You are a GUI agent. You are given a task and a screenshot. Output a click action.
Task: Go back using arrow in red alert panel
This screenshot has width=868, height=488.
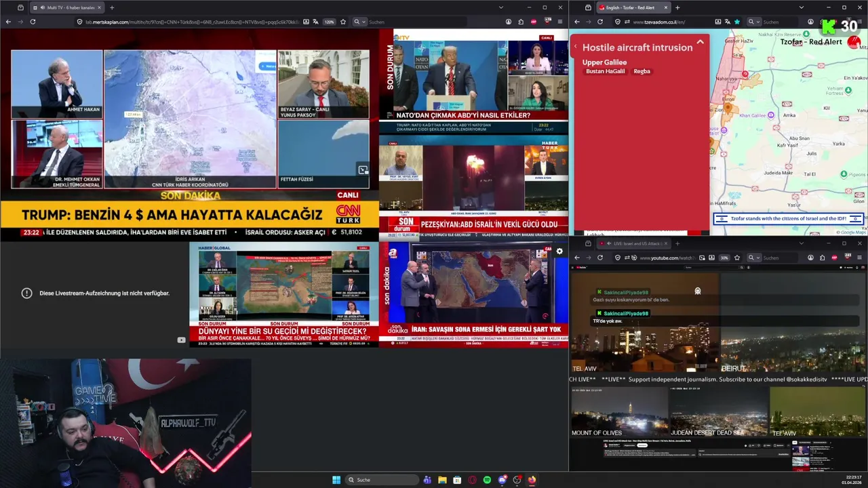click(575, 47)
